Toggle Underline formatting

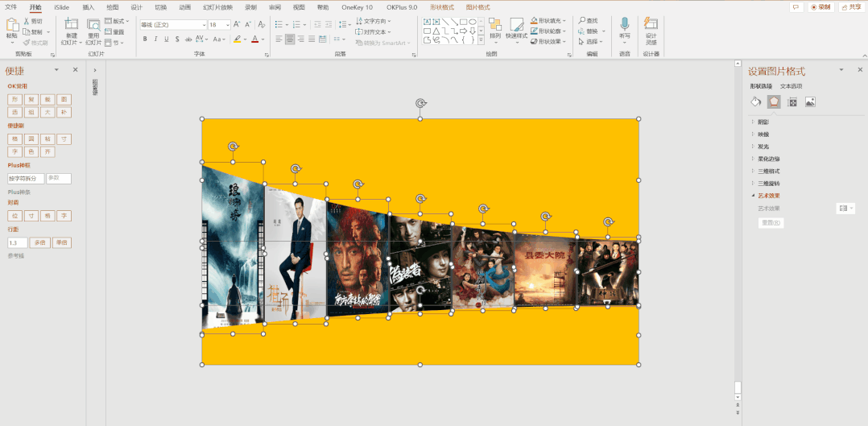pyautogui.click(x=166, y=39)
